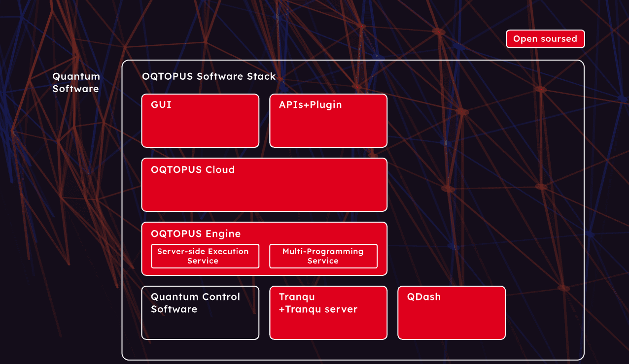Select Server-side Execution Service

205,256
